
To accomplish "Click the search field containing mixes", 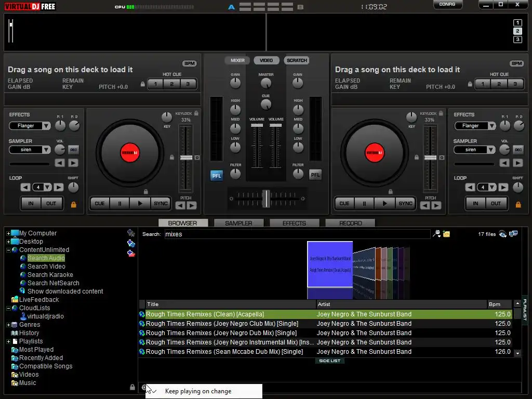I will [298, 234].
